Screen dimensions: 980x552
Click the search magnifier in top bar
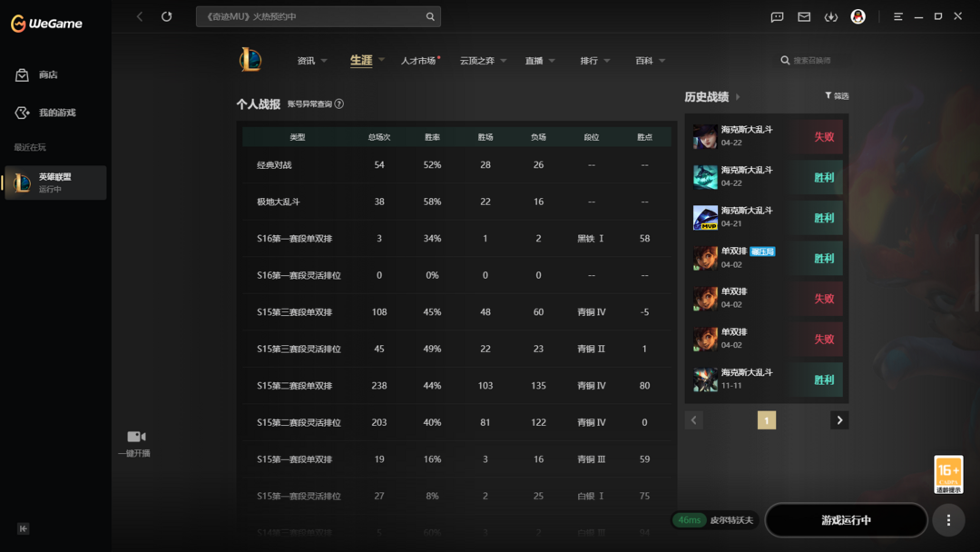click(x=430, y=17)
